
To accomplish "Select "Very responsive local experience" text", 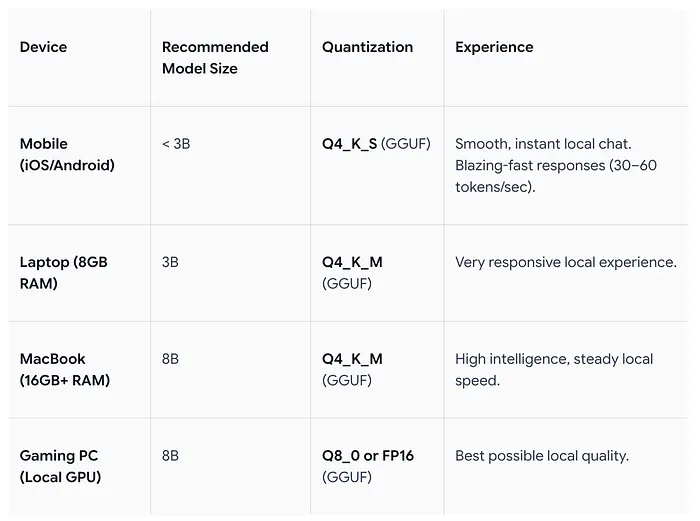I will [x=565, y=262].
